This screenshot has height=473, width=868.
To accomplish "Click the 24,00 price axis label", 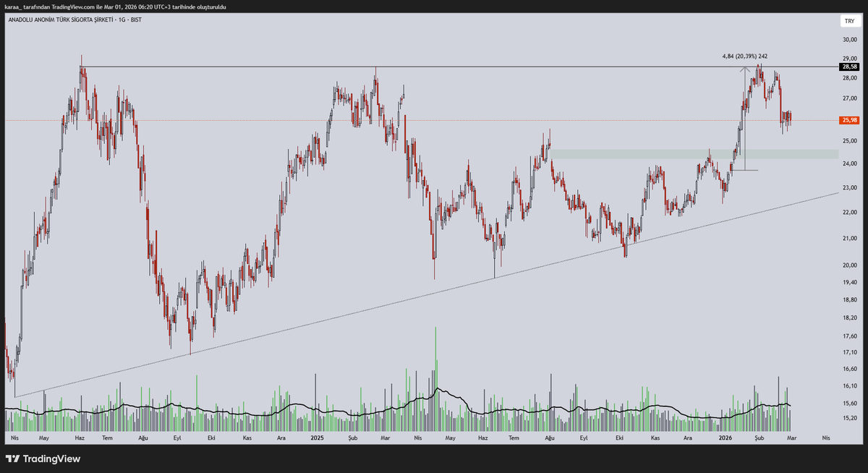I will [x=849, y=163].
